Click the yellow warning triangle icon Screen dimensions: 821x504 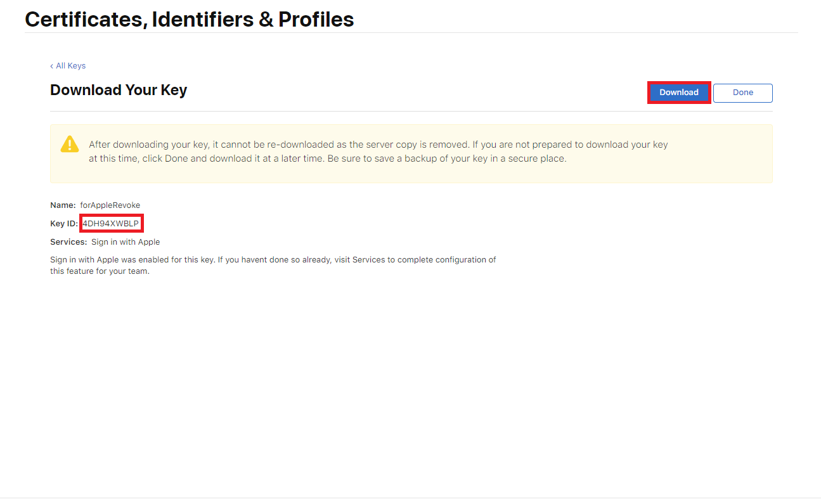coord(70,144)
